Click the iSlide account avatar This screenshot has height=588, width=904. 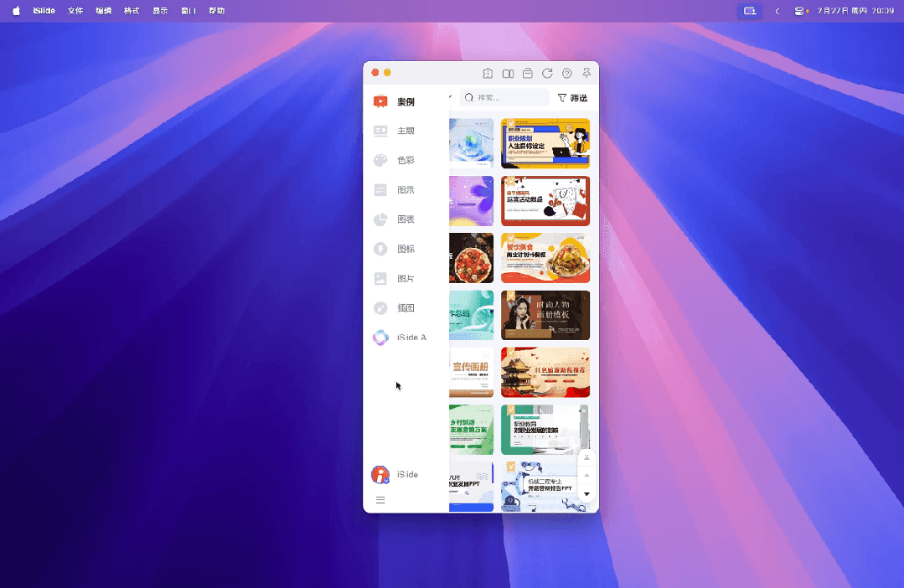pyautogui.click(x=381, y=474)
